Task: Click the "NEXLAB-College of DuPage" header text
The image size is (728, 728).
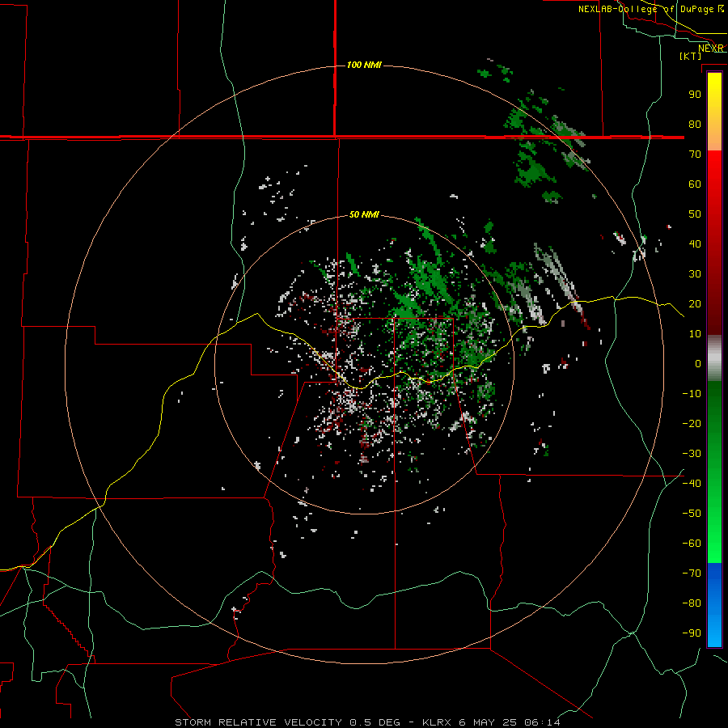Action: (x=645, y=9)
